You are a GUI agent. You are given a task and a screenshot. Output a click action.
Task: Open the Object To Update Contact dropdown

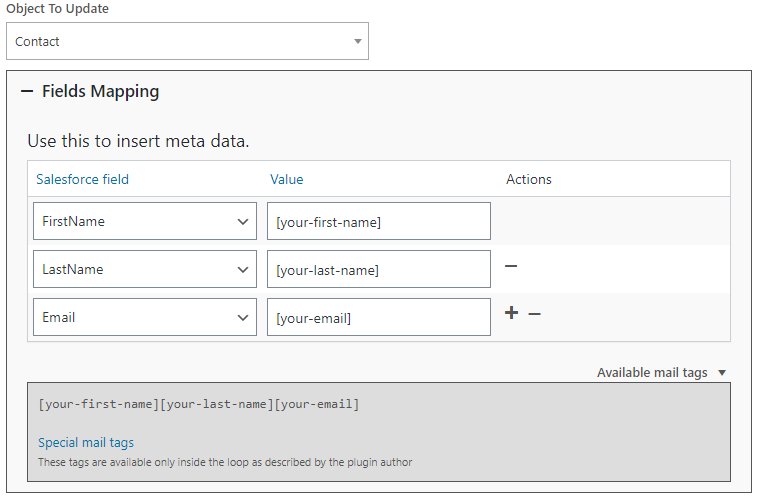pyautogui.click(x=187, y=42)
